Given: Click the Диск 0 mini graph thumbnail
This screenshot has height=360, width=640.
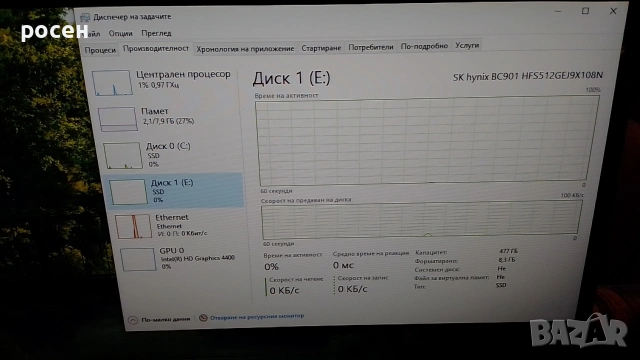Looking at the screenshot, I should tap(123, 156).
